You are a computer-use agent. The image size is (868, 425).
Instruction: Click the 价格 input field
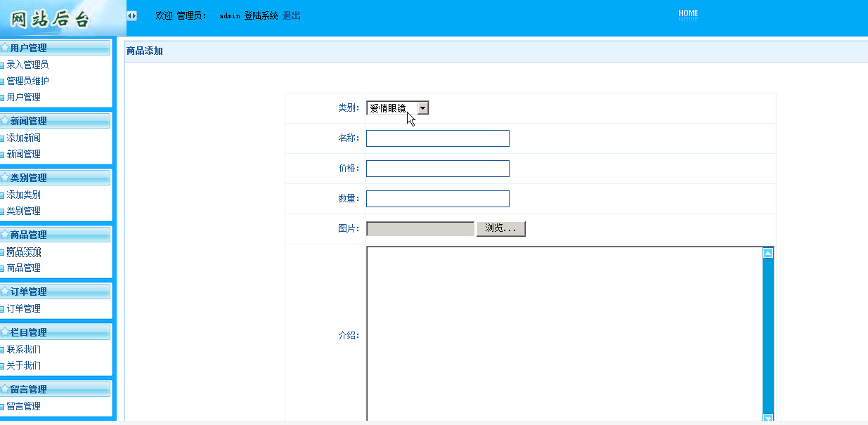pyautogui.click(x=438, y=169)
